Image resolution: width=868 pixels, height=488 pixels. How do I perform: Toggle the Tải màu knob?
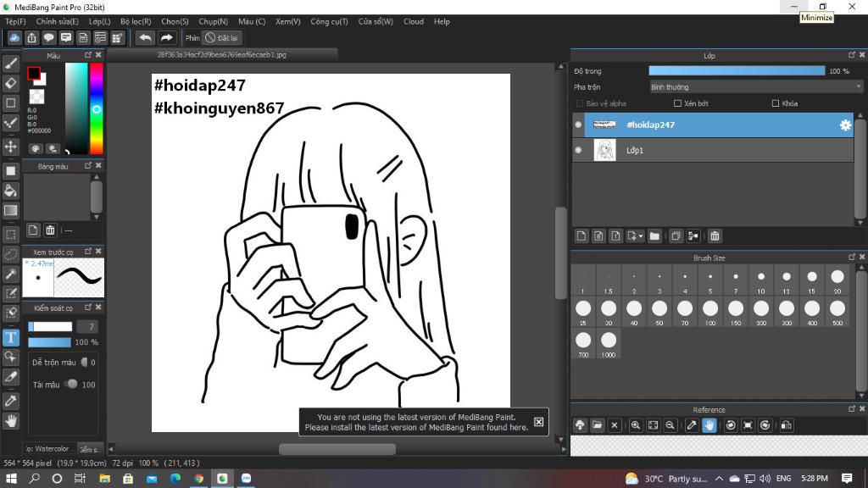(x=71, y=384)
